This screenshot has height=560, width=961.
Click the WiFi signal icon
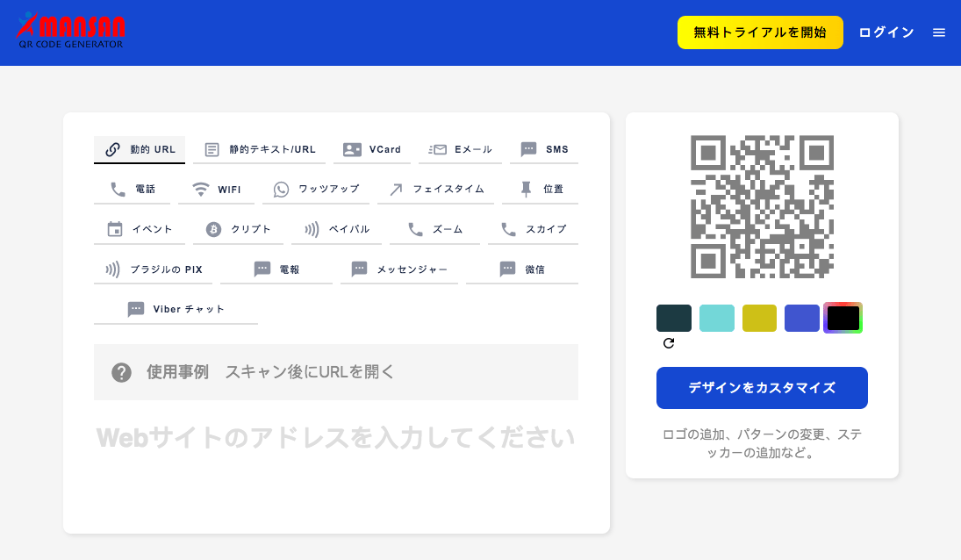click(200, 190)
